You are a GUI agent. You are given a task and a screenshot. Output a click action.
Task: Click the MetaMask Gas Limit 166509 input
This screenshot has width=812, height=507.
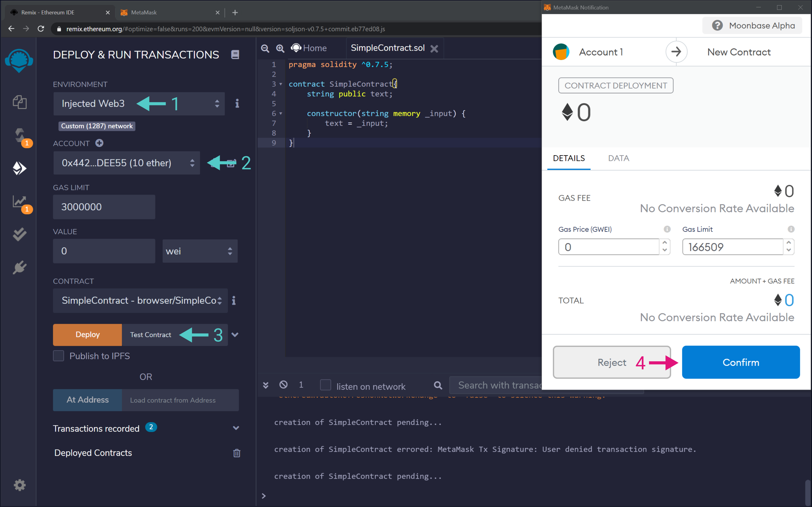tap(733, 247)
